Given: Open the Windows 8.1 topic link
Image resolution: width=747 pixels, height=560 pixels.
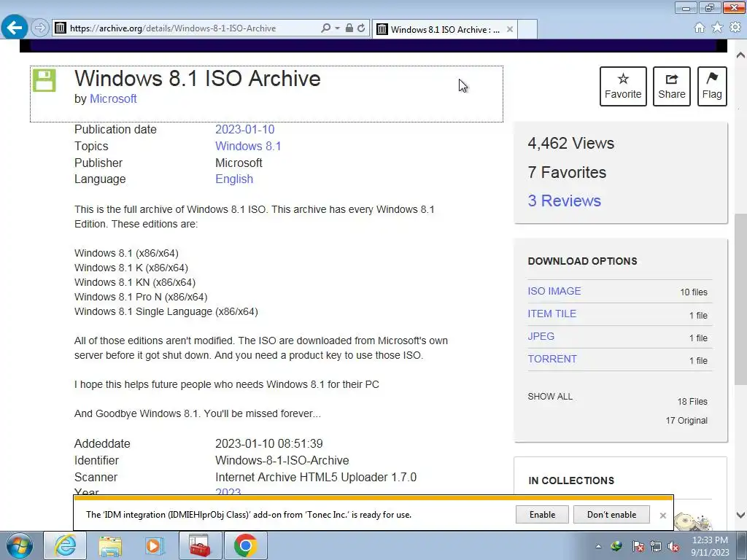Looking at the screenshot, I should tap(248, 146).
